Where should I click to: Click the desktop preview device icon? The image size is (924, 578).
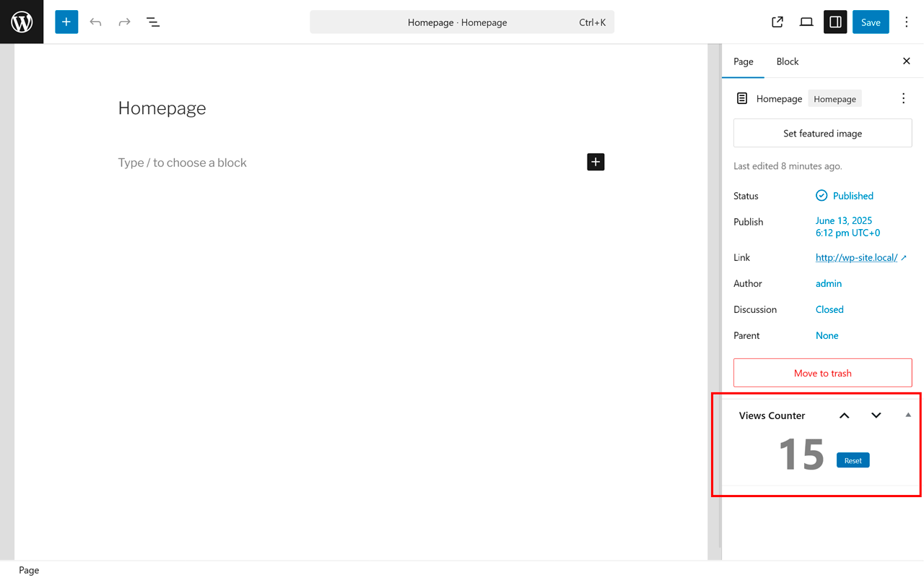pos(806,22)
